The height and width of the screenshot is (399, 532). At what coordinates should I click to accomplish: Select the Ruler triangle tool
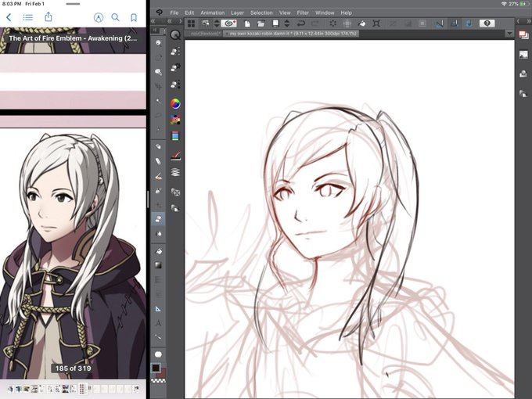[158, 309]
